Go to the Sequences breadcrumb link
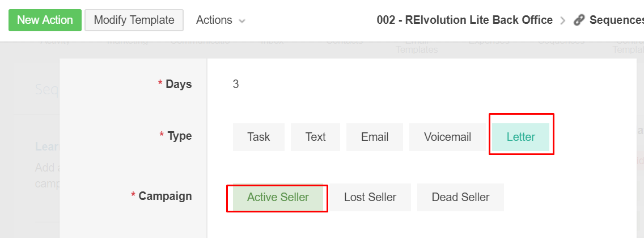Screen dimensions: 644x238 tap(616, 20)
